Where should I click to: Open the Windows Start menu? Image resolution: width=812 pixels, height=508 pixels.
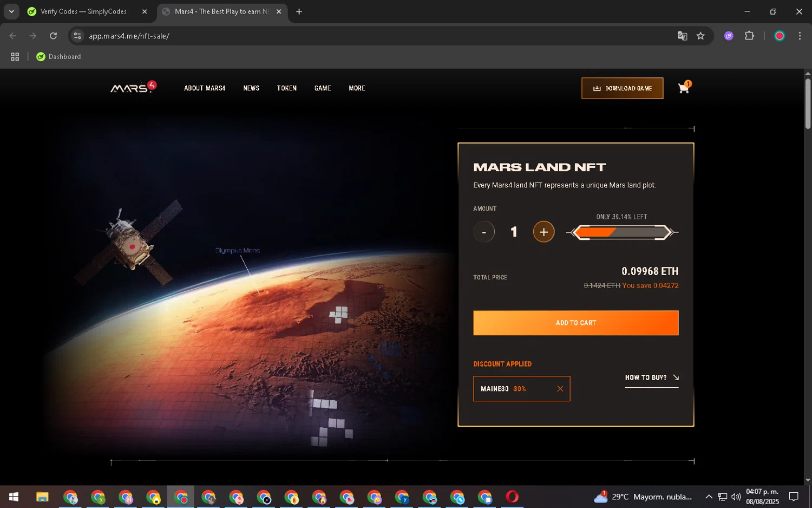(x=14, y=497)
